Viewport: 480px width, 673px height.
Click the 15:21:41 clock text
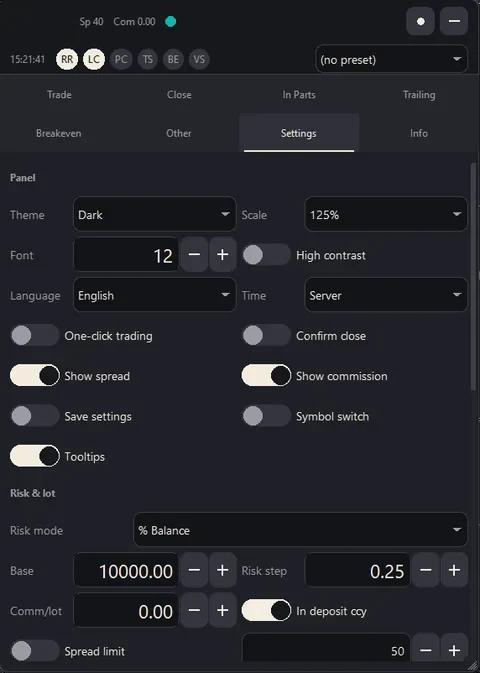tap(27, 59)
